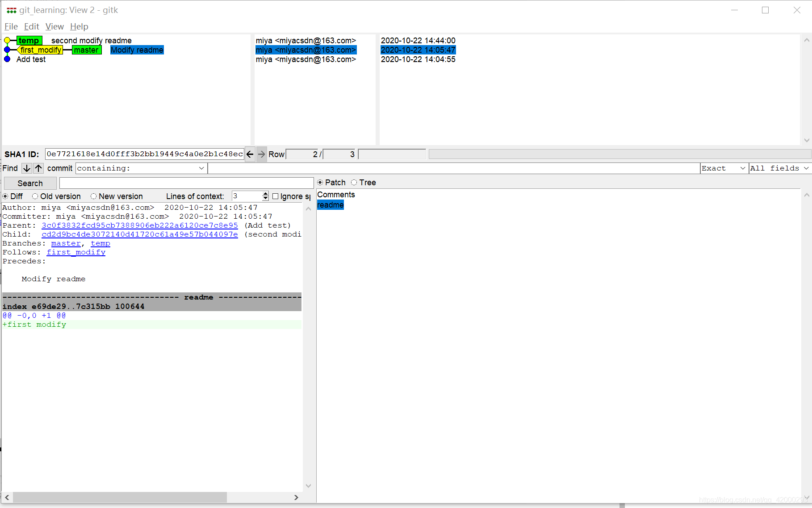Click right arrow of diff horizontal scrollbar
Image resolution: width=812 pixels, height=508 pixels.
pyautogui.click(x=296, y=497)
